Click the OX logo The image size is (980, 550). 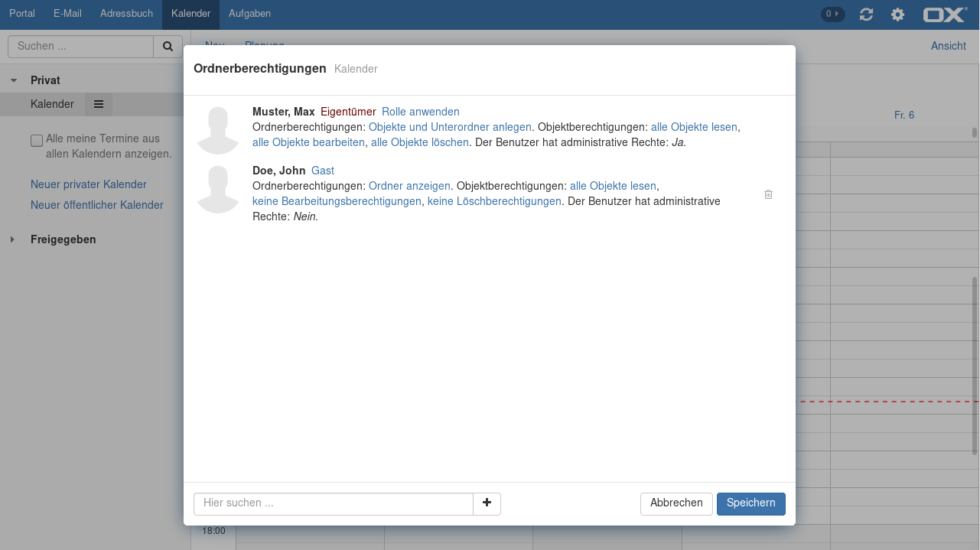tap(945, 15)
